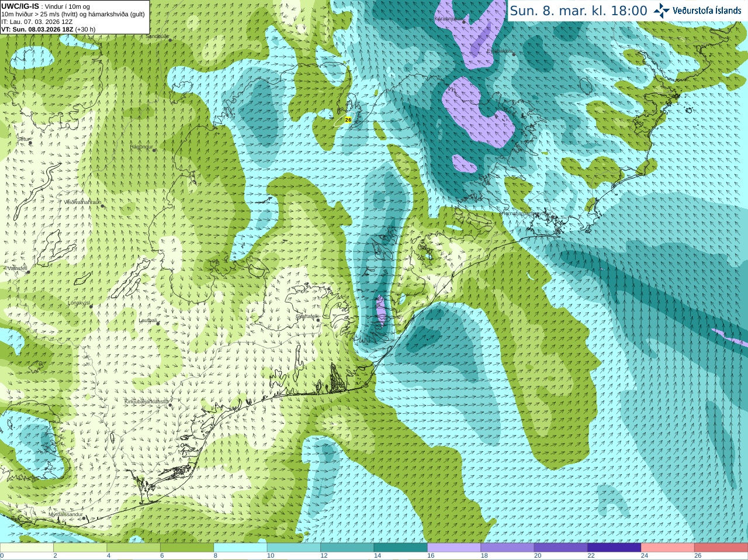The width and height of the screenshot is (748, 560).
Task: Pick the 2–4 m/s legend swatch
Action: pos(80,548)
